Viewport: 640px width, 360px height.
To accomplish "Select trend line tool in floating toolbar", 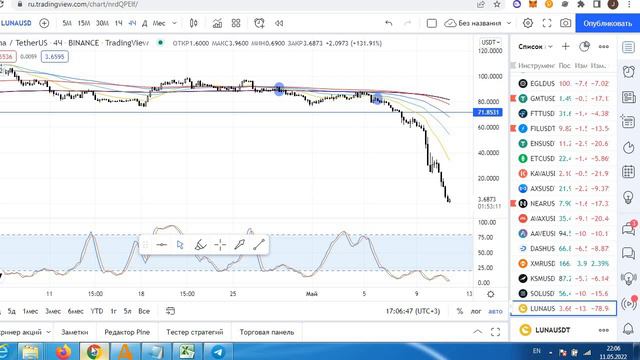I will pos(259,244).
